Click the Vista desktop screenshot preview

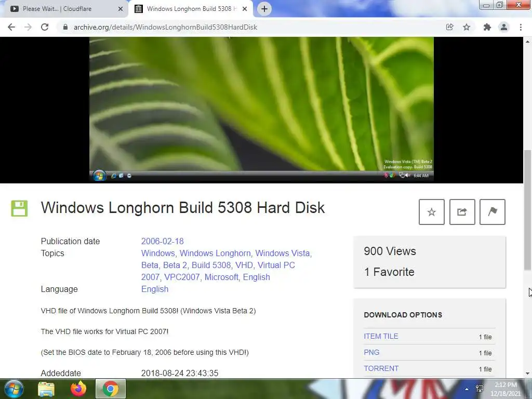(261, 109)
